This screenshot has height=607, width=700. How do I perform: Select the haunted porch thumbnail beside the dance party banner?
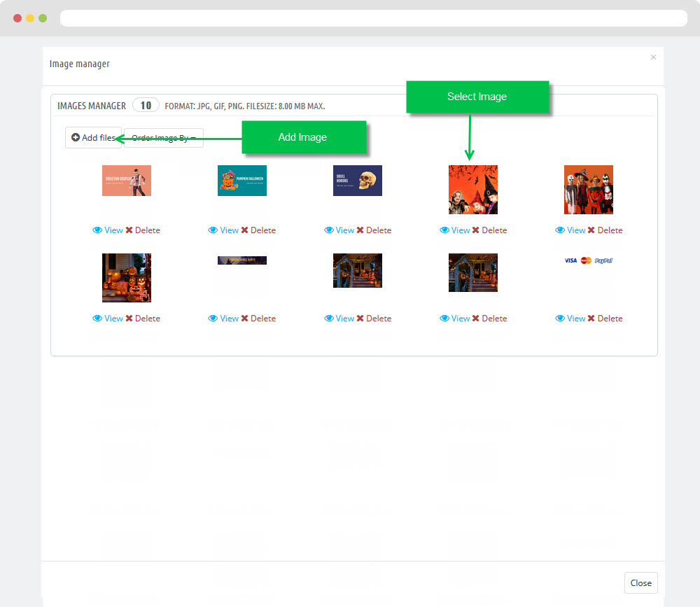[358, 271]
